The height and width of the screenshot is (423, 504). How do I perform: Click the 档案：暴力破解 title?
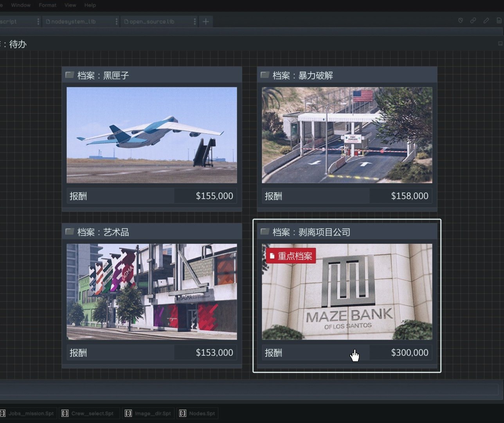tap(303, 75)
